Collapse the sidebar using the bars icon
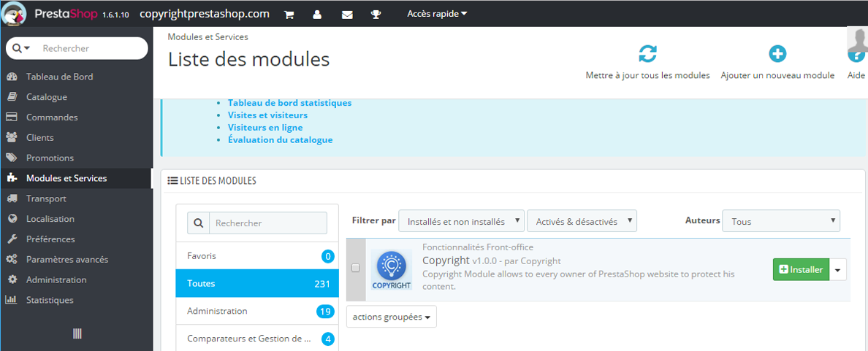868x351 pixels. coord(77,333)
